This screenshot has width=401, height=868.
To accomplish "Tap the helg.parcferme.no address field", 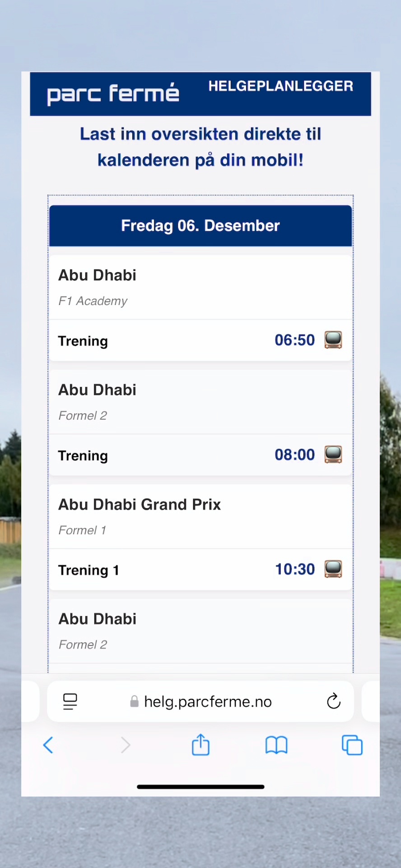I will point(201,701).
